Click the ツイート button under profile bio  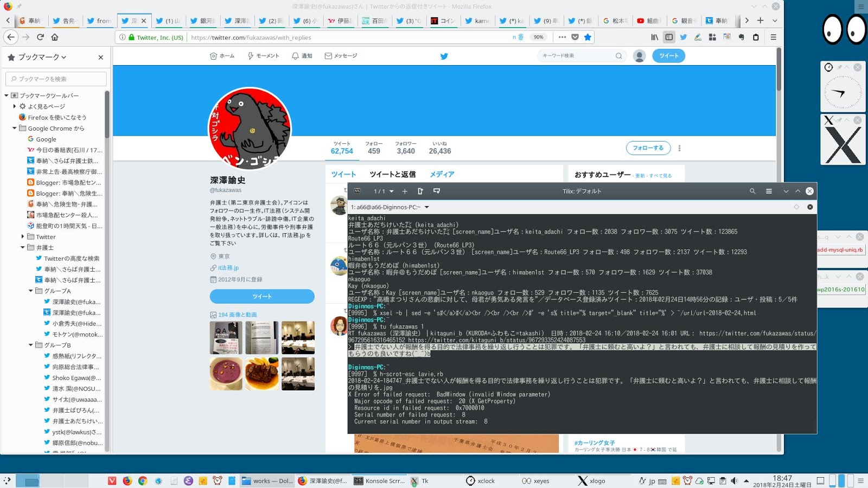click(x=262, y=297)
